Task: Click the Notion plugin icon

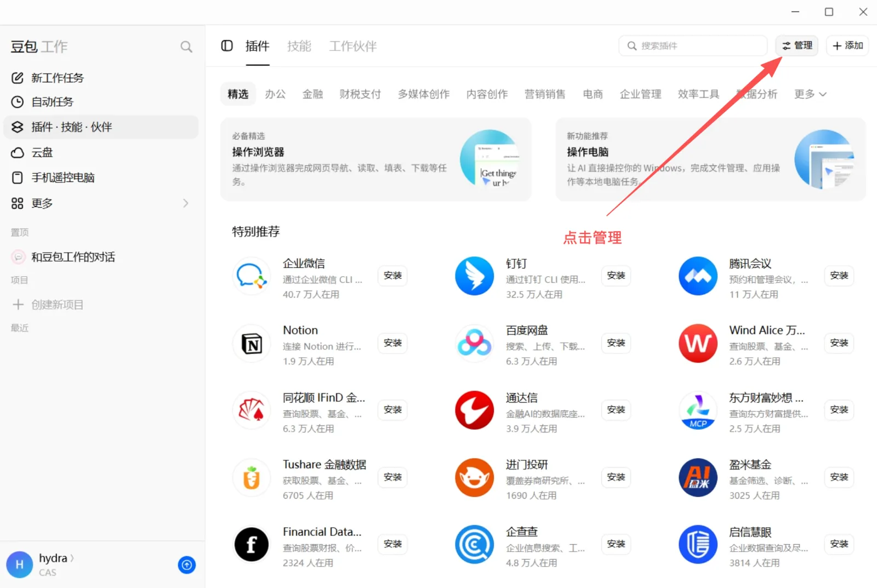Action: (x=252, y=343)
